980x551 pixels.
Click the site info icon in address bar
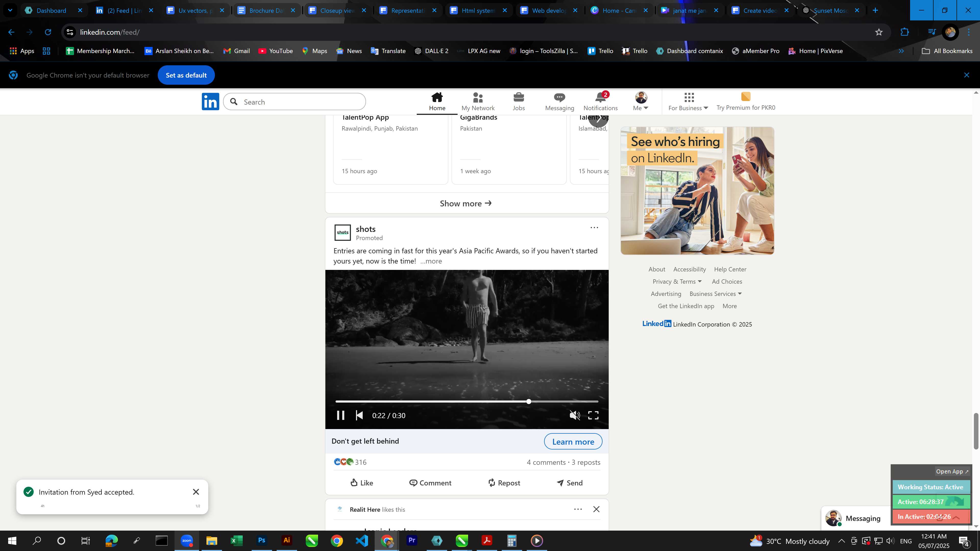[70, 32]
